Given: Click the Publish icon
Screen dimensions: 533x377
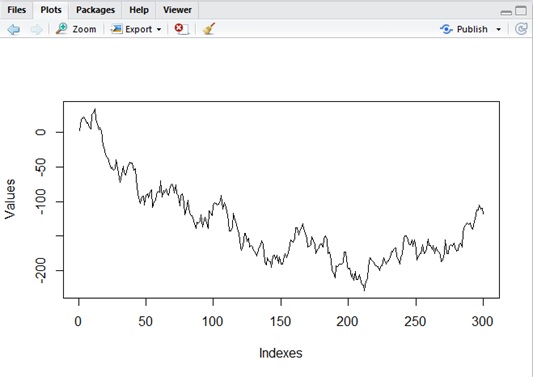Looking at the screenshot, I should (446, 29).
